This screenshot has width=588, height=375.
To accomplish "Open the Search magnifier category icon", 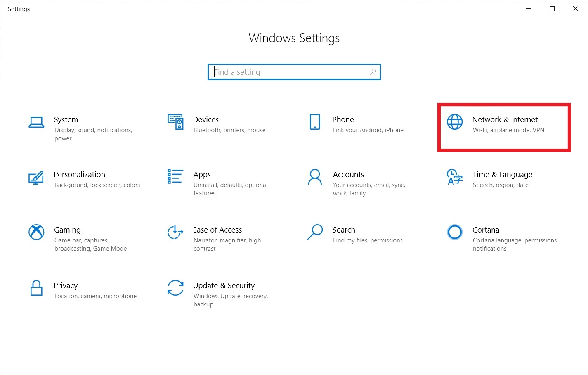I will (315, 232).
